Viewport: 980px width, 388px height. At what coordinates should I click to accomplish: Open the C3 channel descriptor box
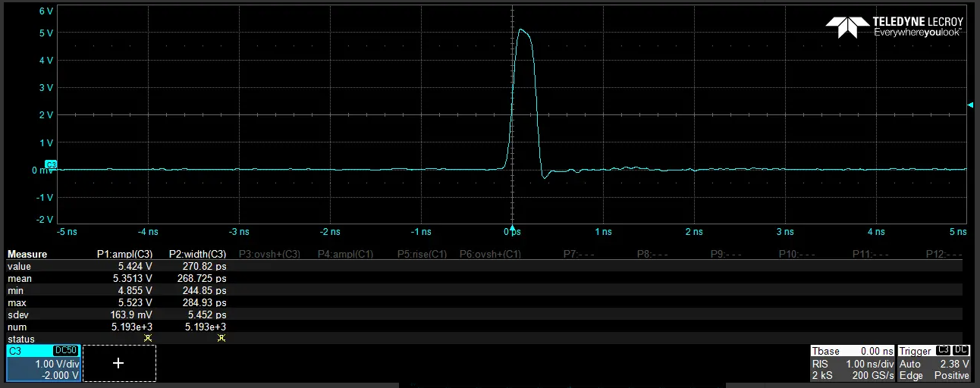[x=43, y=364]
